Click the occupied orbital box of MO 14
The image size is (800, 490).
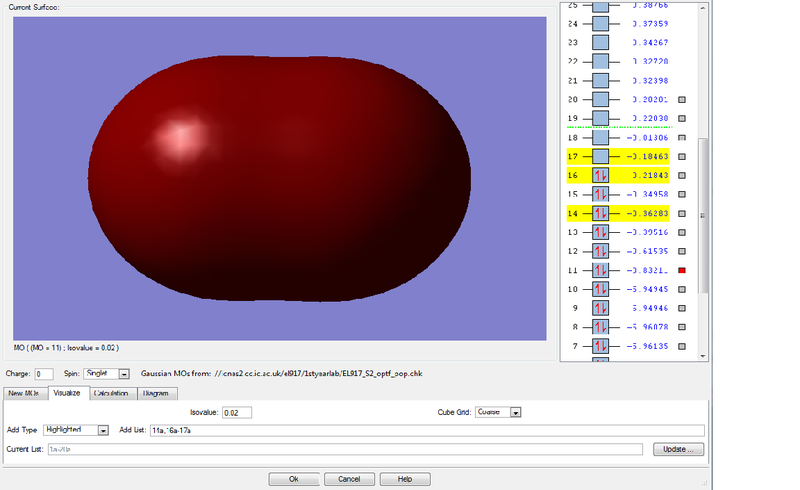tap(601, 213)
